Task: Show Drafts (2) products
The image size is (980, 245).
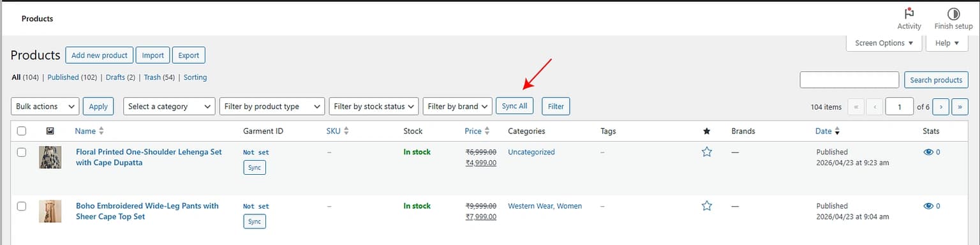Action: tap(121, 77)
